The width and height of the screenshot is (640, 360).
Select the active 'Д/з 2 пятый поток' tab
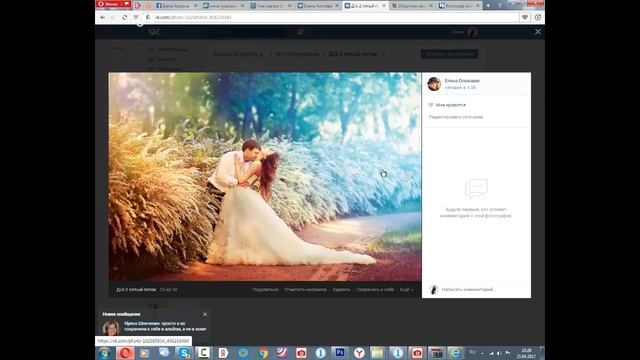click(x=365, y=6)
